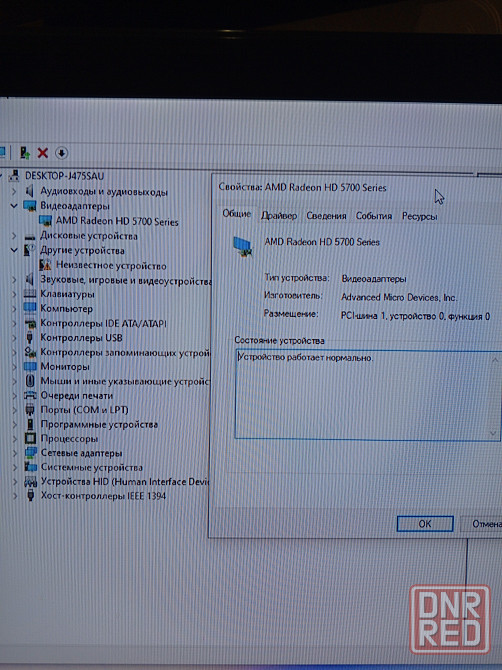Click the AMD Radeon HD 5700 Series tree icon
Image resolution: width=502 pixels, height=670 pixels.
coord(45,221)
